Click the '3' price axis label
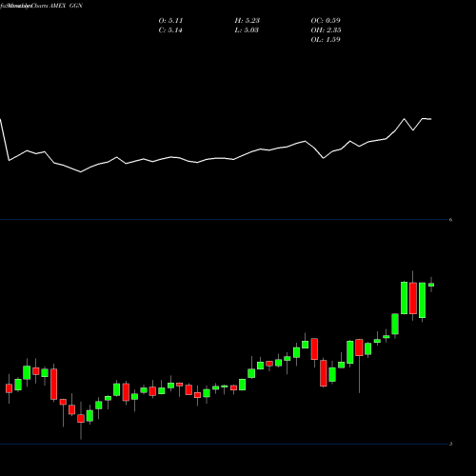Image resolution: width=476 pixels, height=476 pixels. [450, 444]
